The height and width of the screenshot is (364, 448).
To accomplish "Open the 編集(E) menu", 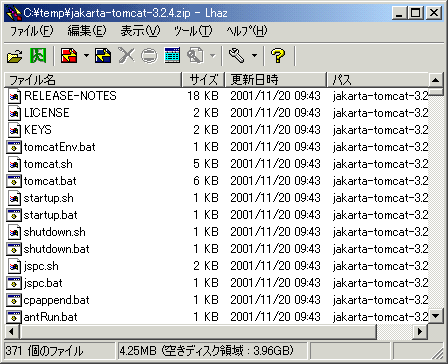I will pos(87,31).
